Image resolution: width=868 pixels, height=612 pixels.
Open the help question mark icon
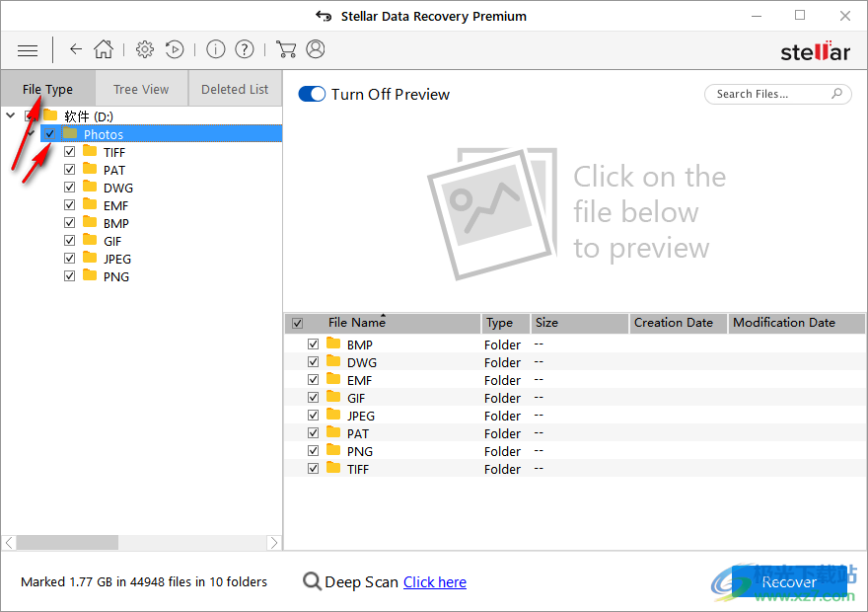(x=245, y=49)
